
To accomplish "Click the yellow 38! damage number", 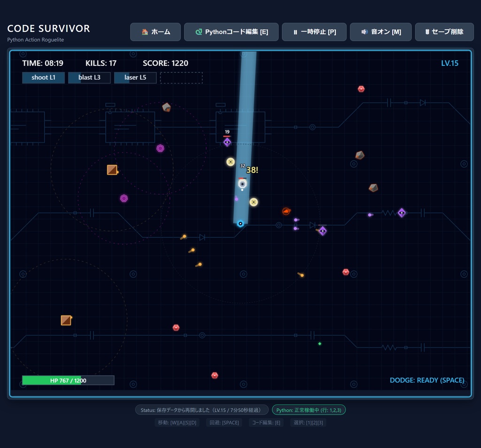I will (x=252, y=170).
